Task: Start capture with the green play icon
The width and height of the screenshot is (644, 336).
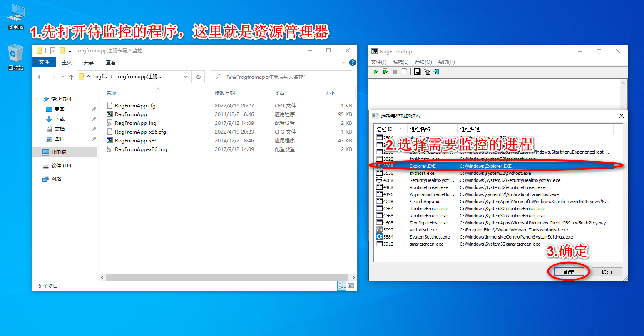Action: tap(376, 72)
